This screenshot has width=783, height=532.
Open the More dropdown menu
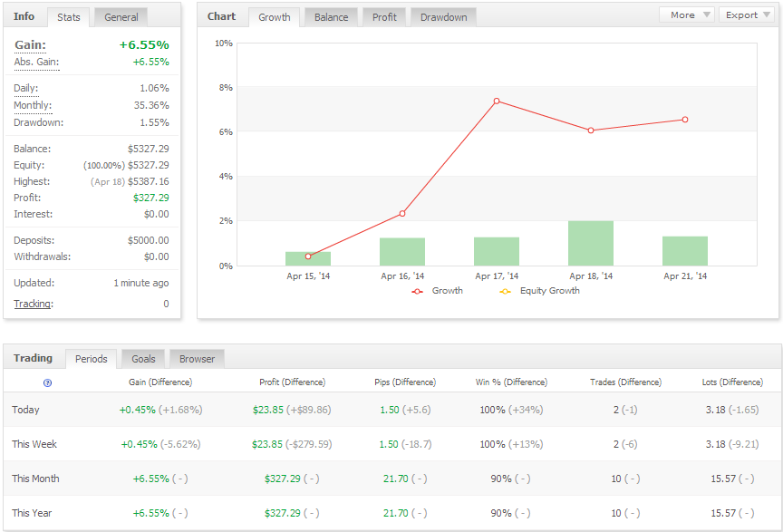click(x=687, y=15)
